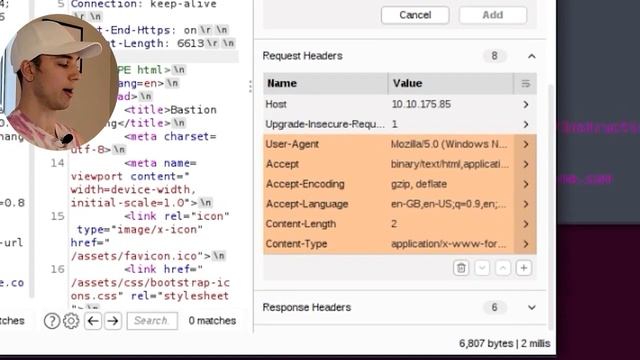Expand the Content-Length header row chevron
Viewport: 640px width, 360px height.
tap(526, 224)
